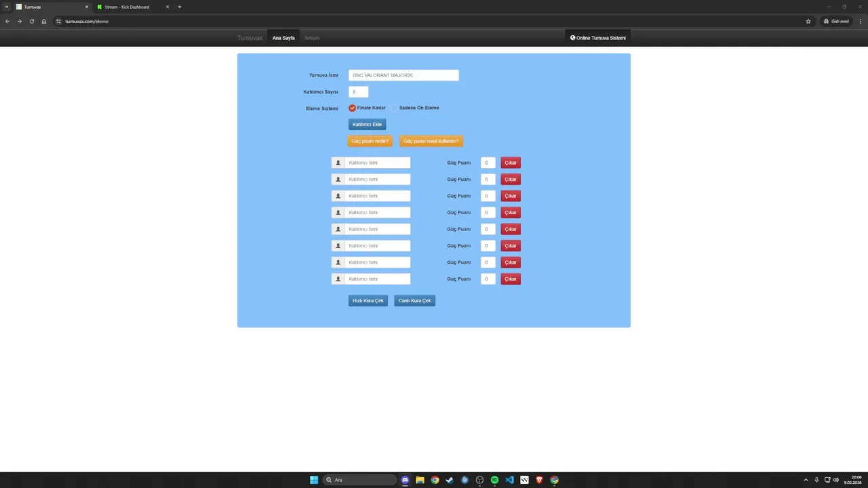Click the Online Turnuva Sistemi link

coord(598,38)
